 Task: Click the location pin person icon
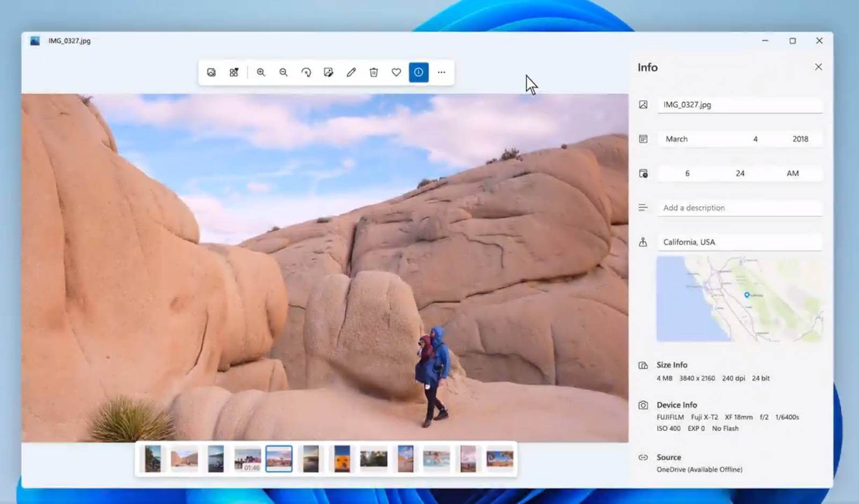[x=643, y=242]
